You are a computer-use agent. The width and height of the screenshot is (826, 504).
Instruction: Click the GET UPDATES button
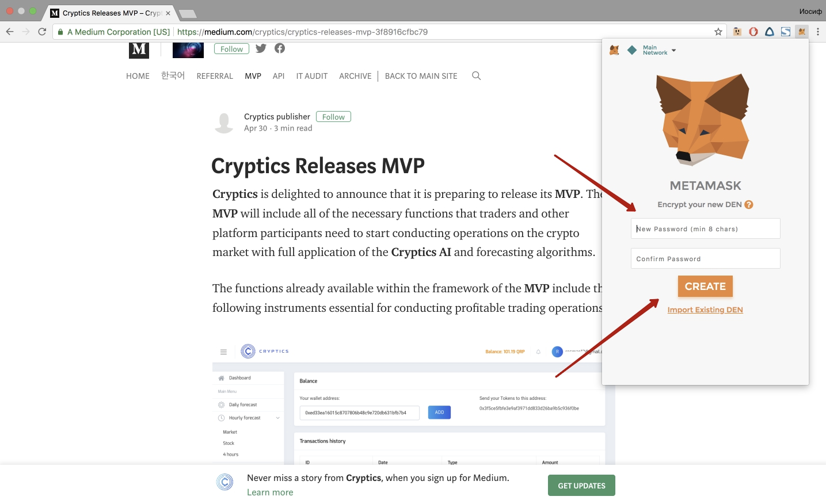[x=581, y=486]
